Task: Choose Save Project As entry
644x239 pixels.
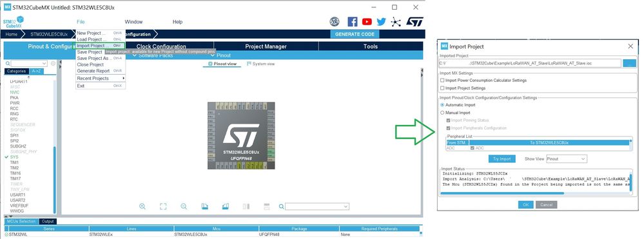Action: [x=101, y=59]
